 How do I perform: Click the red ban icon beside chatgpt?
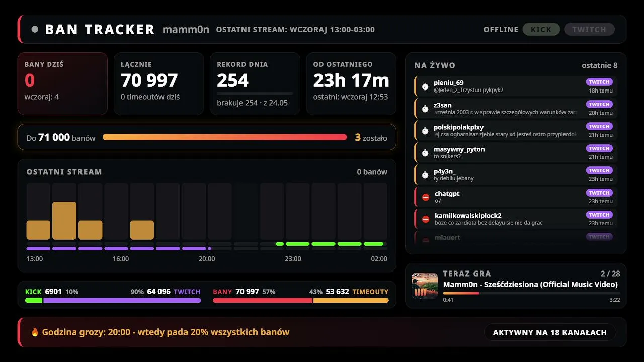(426, 197)
